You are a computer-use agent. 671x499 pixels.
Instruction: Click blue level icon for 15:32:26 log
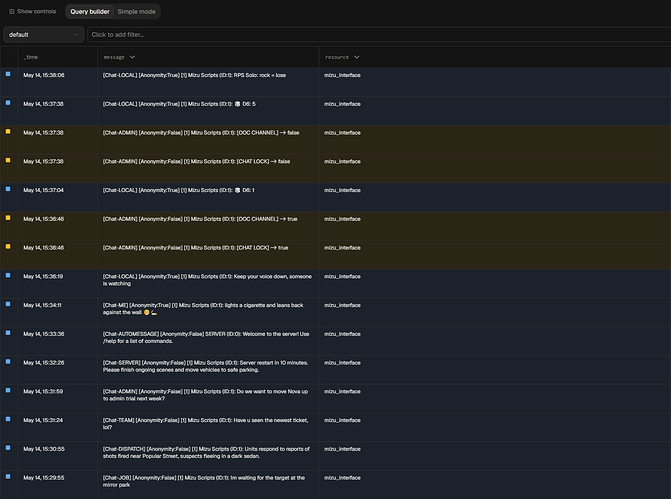click(8, 361)
